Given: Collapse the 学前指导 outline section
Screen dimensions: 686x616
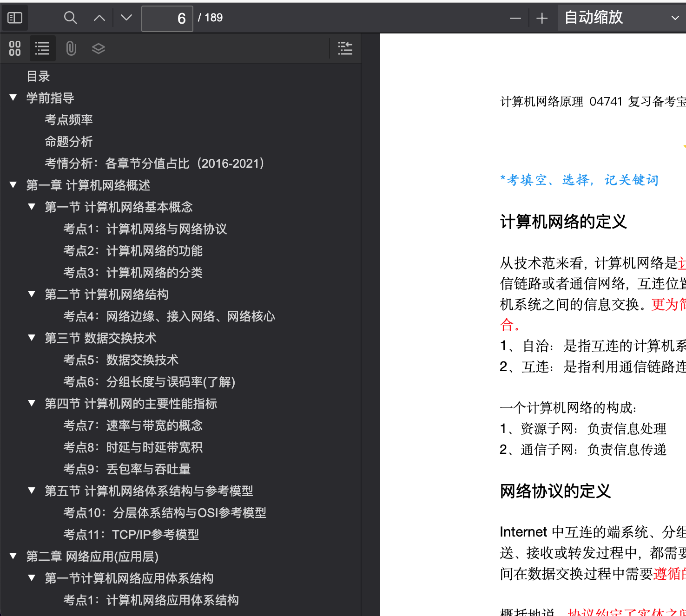Looking at the screenshot, I should [x=13, y=98].
